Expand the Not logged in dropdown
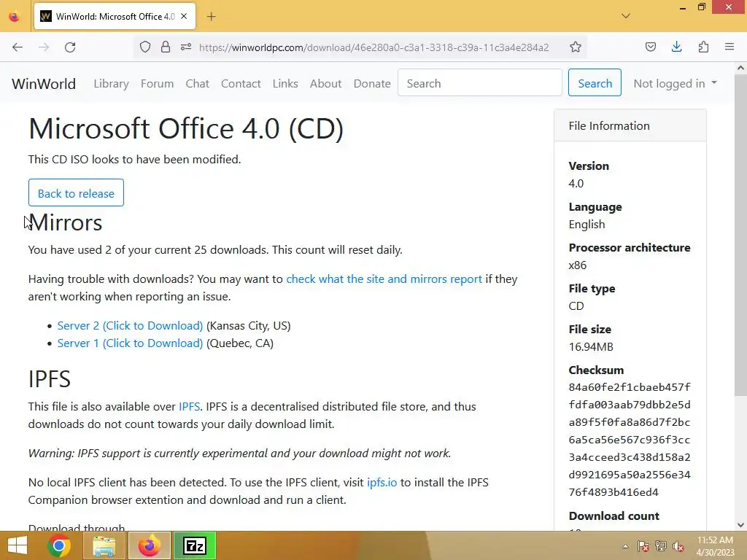The image size is (747, 560). click(675, 83)
